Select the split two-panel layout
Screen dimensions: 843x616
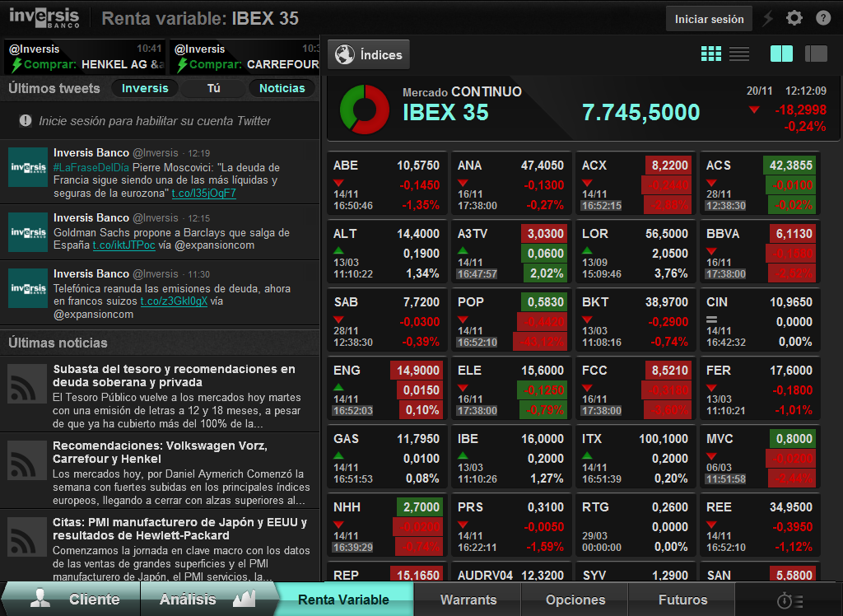coord(781,54)
